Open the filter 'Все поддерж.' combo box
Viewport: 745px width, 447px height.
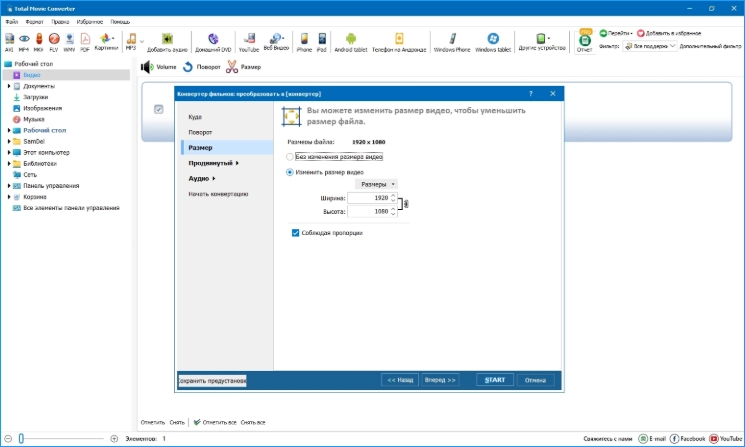(x=649, y=46)
